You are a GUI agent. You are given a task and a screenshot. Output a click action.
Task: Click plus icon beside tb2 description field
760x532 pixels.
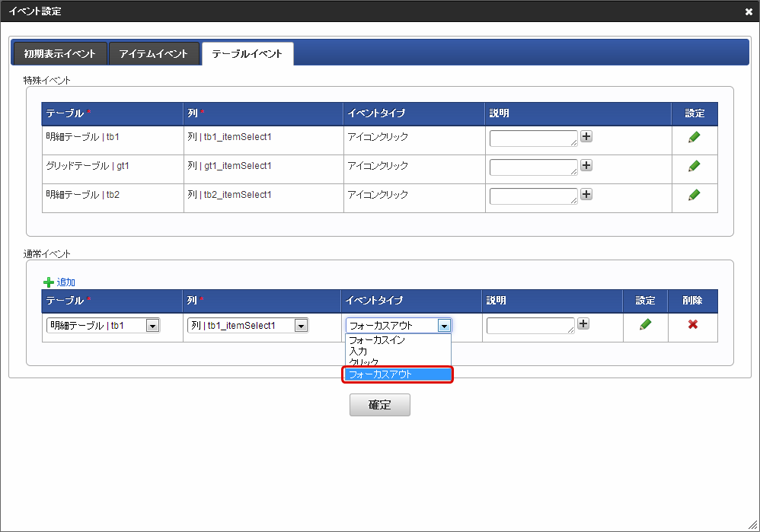[x=586, y=194]
